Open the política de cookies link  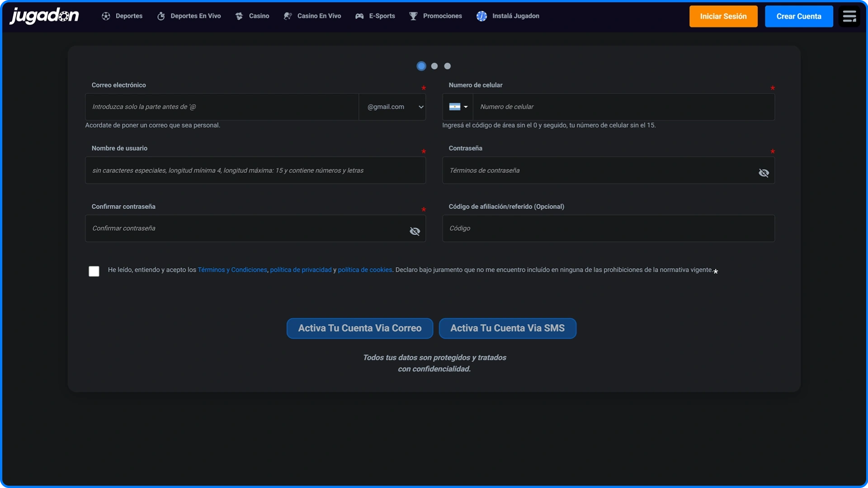(x=365, y=270)
